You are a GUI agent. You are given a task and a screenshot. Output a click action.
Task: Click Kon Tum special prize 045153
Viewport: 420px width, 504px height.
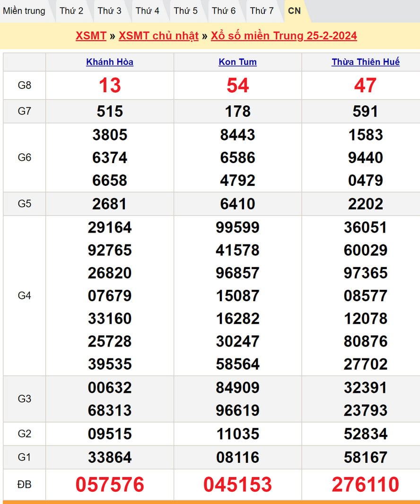point(237,485)
